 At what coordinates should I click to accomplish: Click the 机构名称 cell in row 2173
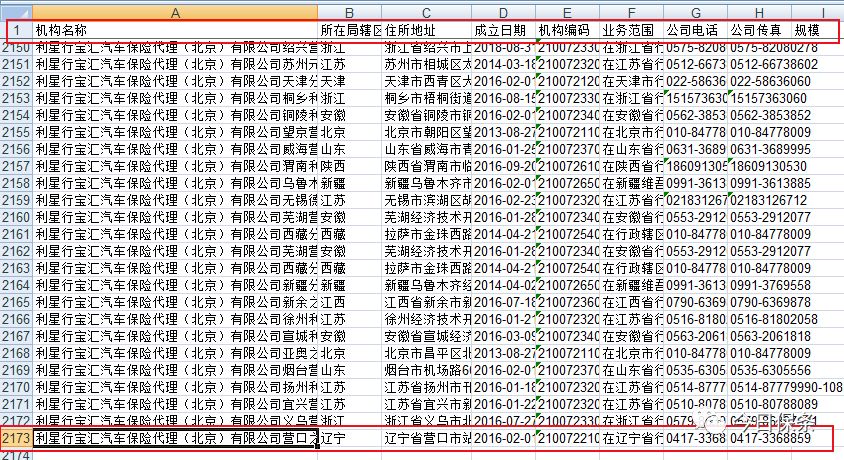(175, 438)
